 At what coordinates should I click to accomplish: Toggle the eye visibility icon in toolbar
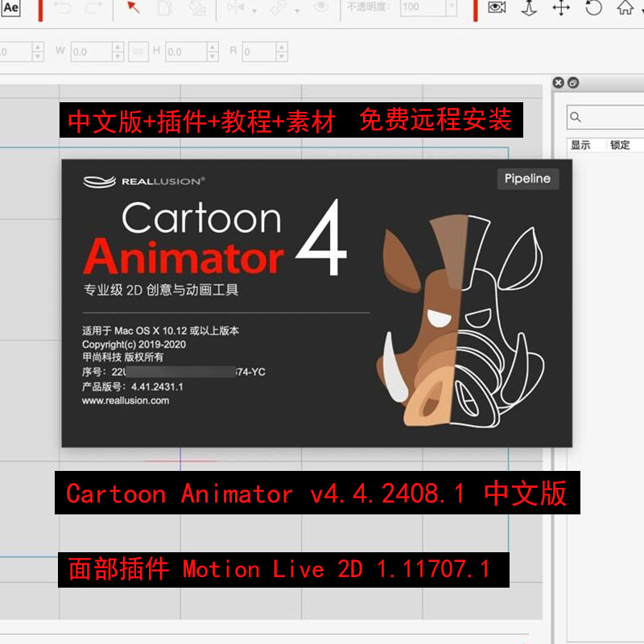coord(321,8)
